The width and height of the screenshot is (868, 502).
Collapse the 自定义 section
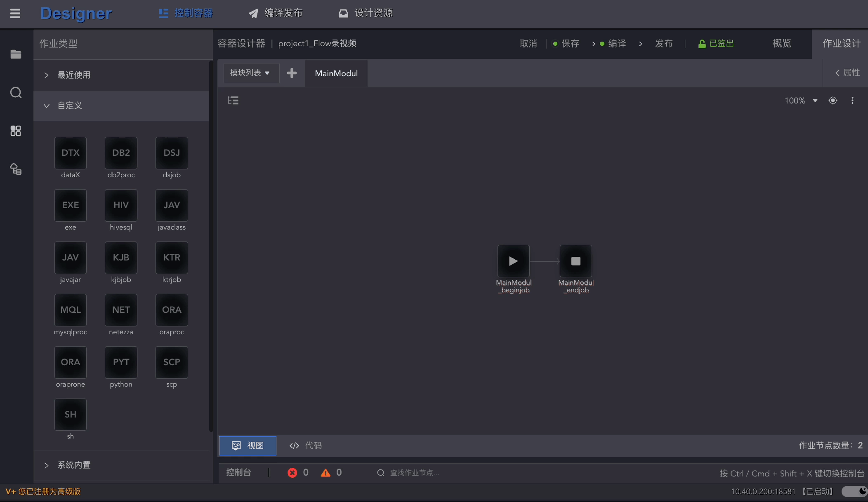(121, 106)
